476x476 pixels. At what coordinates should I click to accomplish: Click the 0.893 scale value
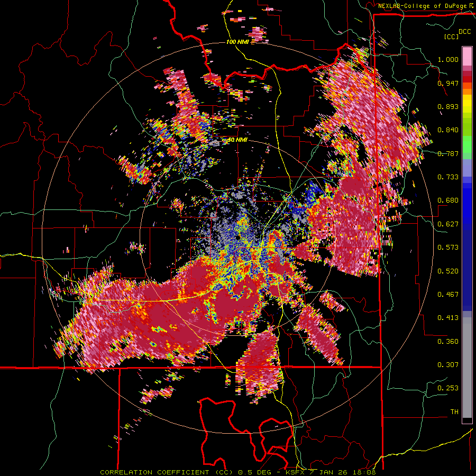coord(448,106)
